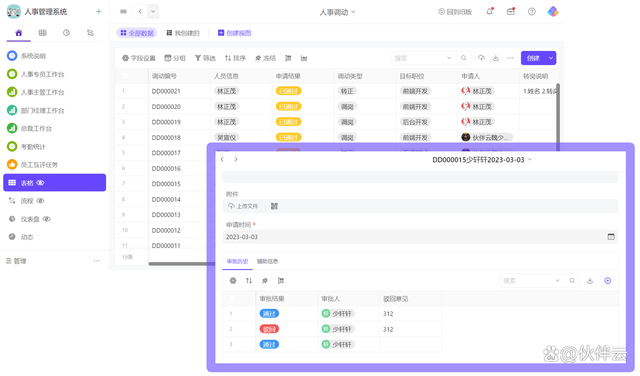Expand the DD000015少轩轩2023-03-03 record title dropdown

click(530, 160)
